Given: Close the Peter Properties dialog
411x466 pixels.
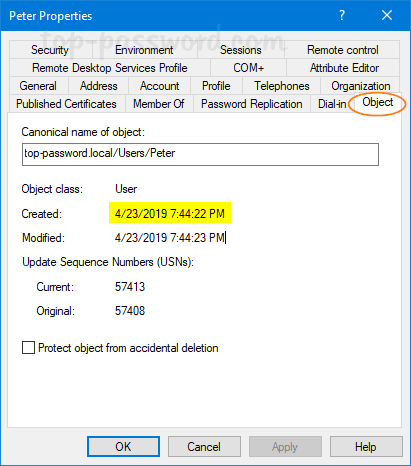Looking at the screenshot, I should click(387, 15).
